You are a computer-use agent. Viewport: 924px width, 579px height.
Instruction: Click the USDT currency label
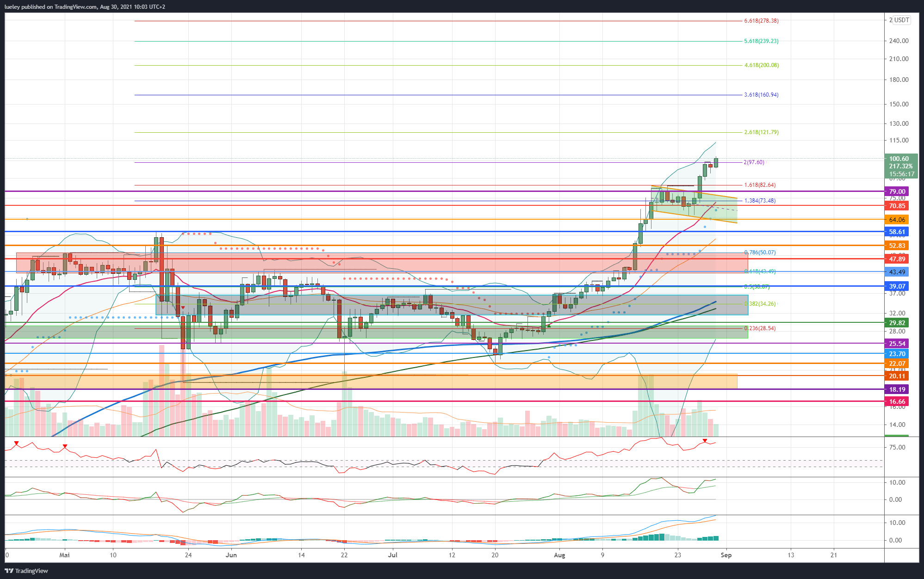pyautogui.click(x=901, y=20)
